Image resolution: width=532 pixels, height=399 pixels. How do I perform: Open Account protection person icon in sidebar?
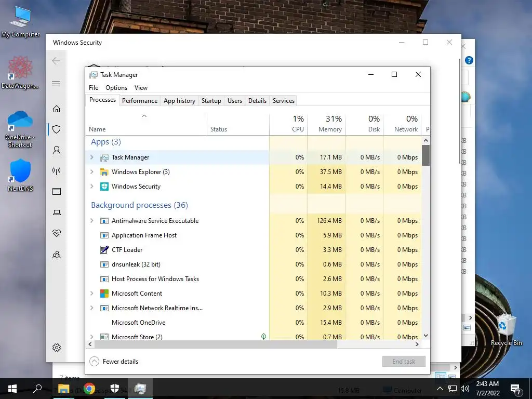[57, 150]
